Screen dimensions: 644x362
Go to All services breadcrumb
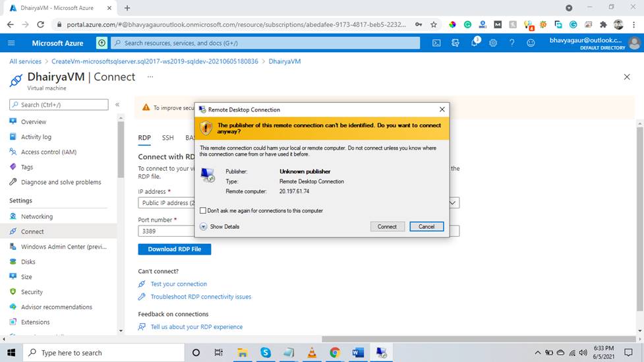26,61
